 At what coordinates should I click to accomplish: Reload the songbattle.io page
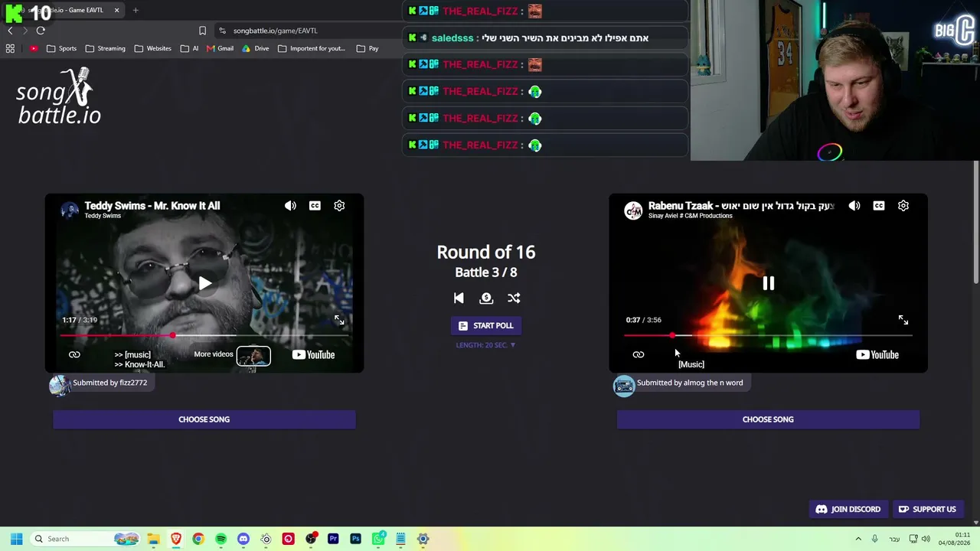click(41, 31)
